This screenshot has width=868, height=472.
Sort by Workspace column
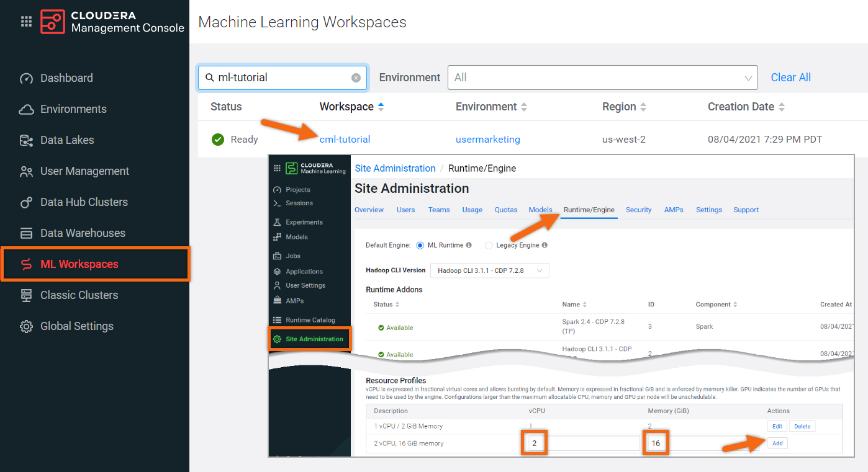tap(351, 107)
